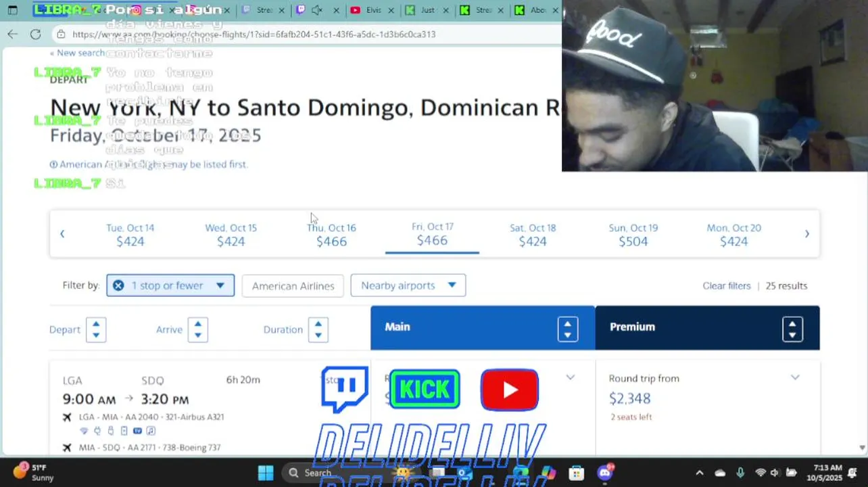868x487 pixels.
Task: Clear the 1 stop or fewer filter with the X icon
Action: [118, 285]
